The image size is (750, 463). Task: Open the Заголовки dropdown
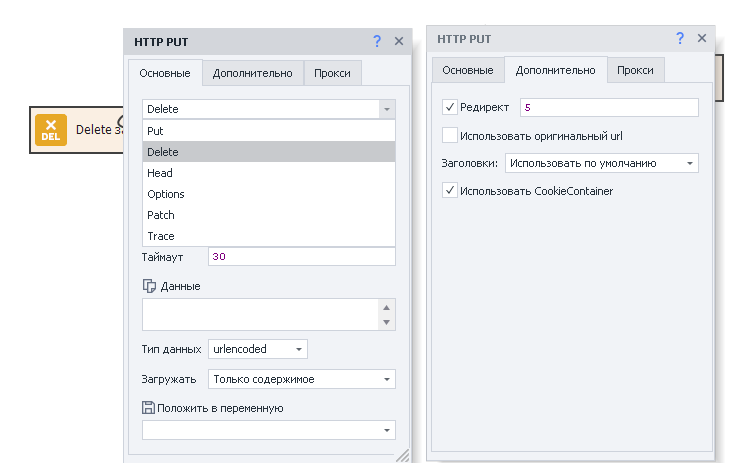[602, 163]
